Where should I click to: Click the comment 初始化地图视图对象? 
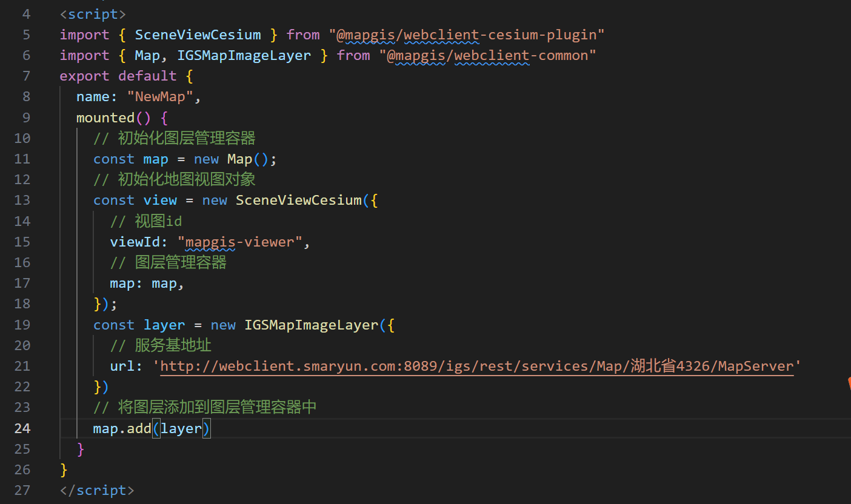(x=175, y=180)
